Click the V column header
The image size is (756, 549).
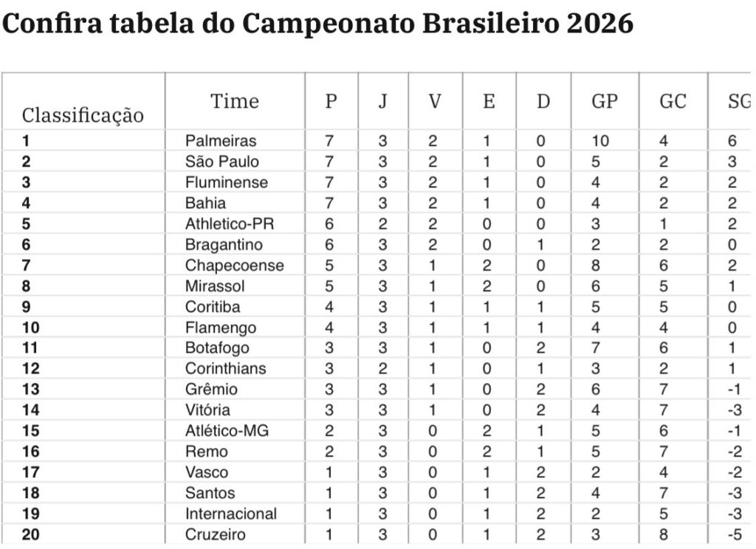click(x=435, y=101)
